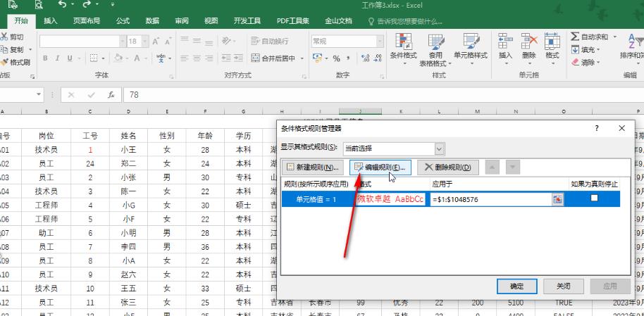Image resolution: width=644 pixels, height=316 pixels.
Task: Click the Comma Style icon
Action: tap(349, 60)
